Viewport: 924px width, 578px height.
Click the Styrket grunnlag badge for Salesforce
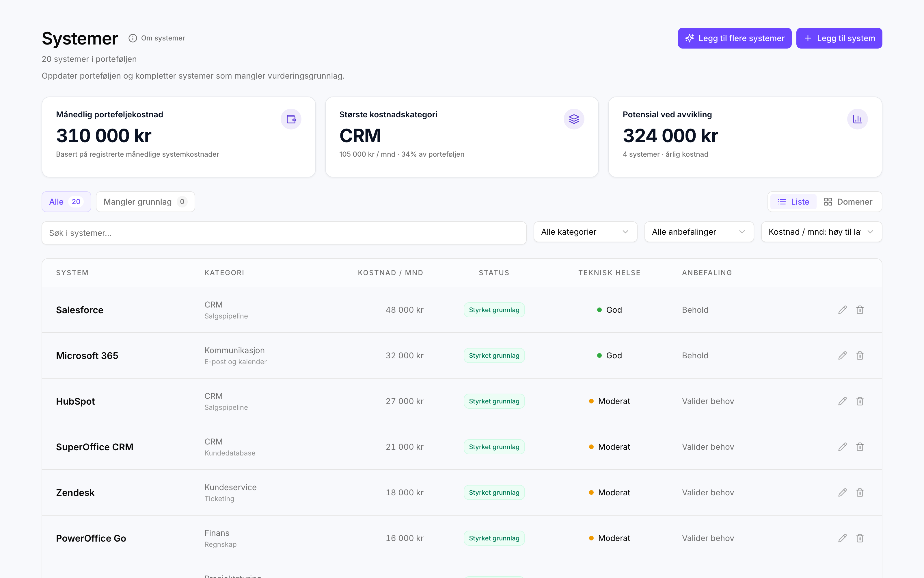(494, 310)
